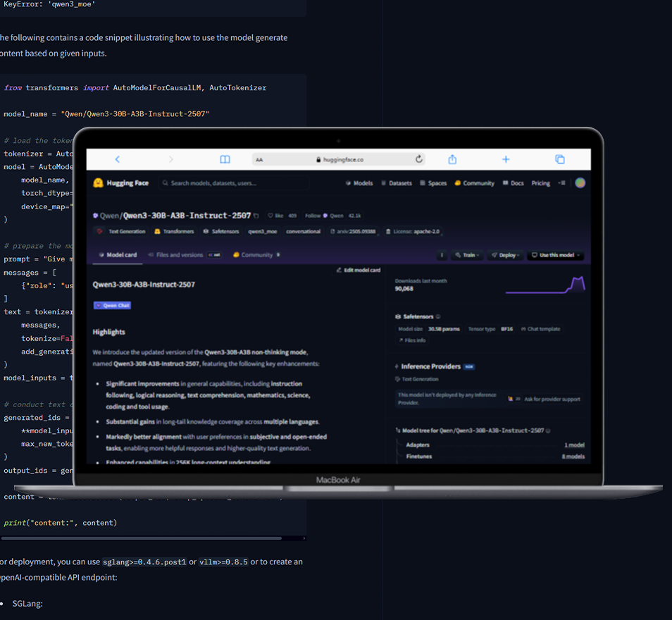Open the Safari share sheet icon
Screen dimensions: 672x620
[x=452, y=159]
